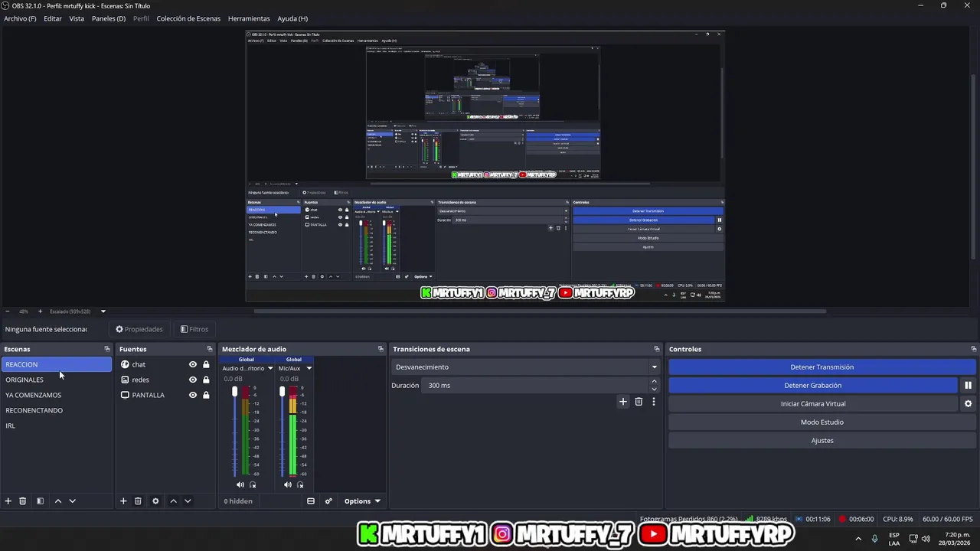Open source properties gear in Fuentes toolbar

pyautogui.click(x=155, y=501)
